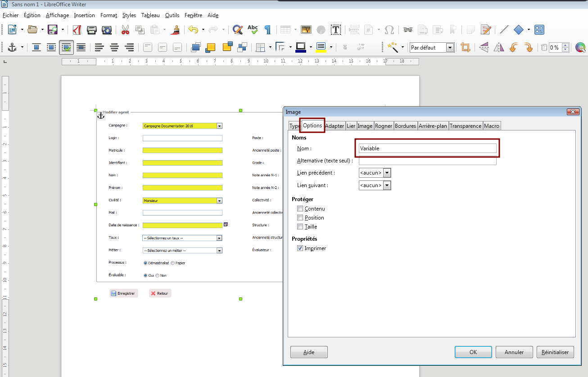Show the Draw functions icon

(x=539, y=30)
